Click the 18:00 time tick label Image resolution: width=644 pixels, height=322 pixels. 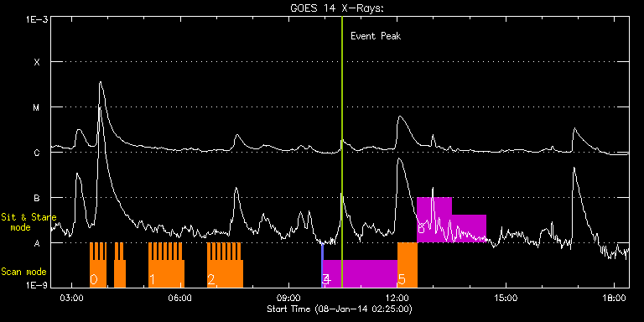click(x=614, y=299)
